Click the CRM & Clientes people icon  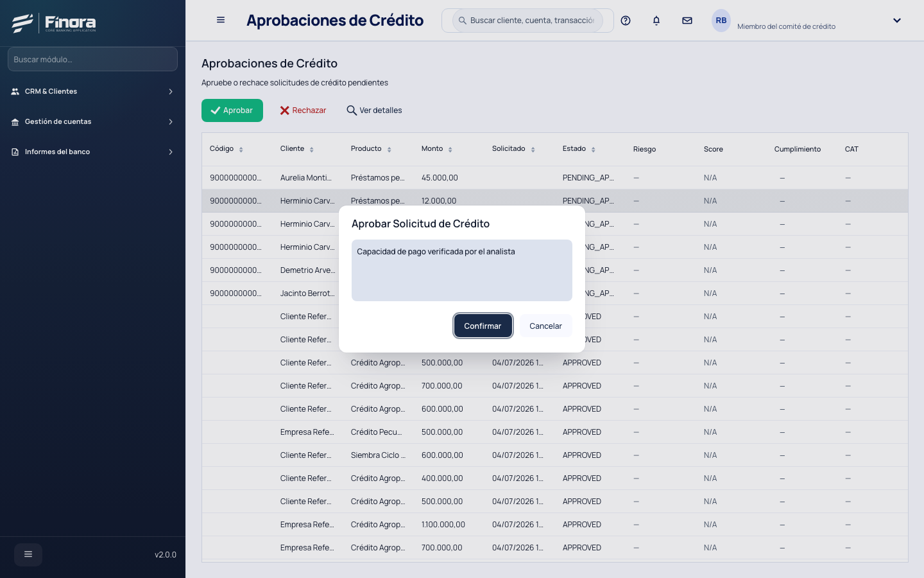[15, 92]
